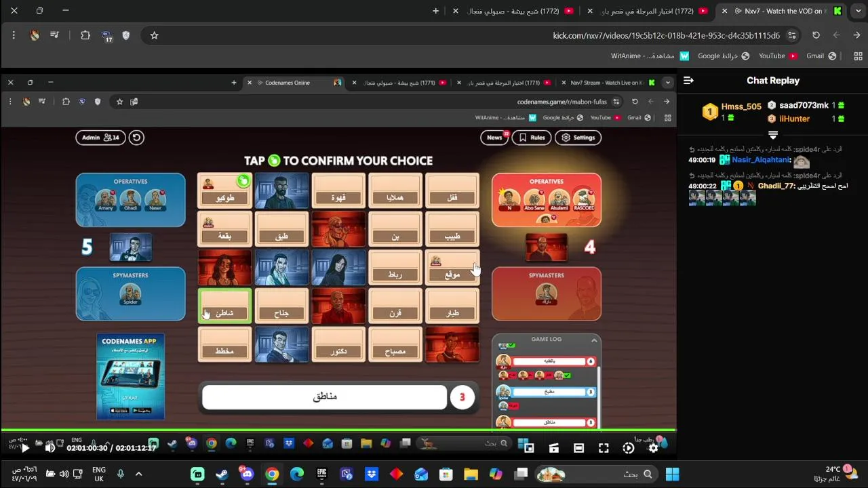Open Codenames Rules button
Viewport: 868px width, 488px height.
532,138
